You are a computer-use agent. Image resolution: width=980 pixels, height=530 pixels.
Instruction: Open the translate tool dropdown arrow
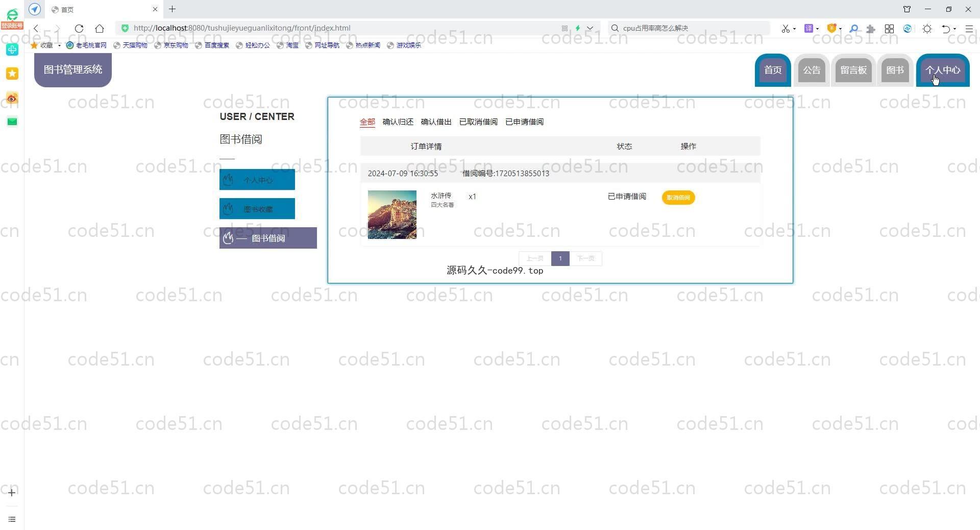pos(817,29)
